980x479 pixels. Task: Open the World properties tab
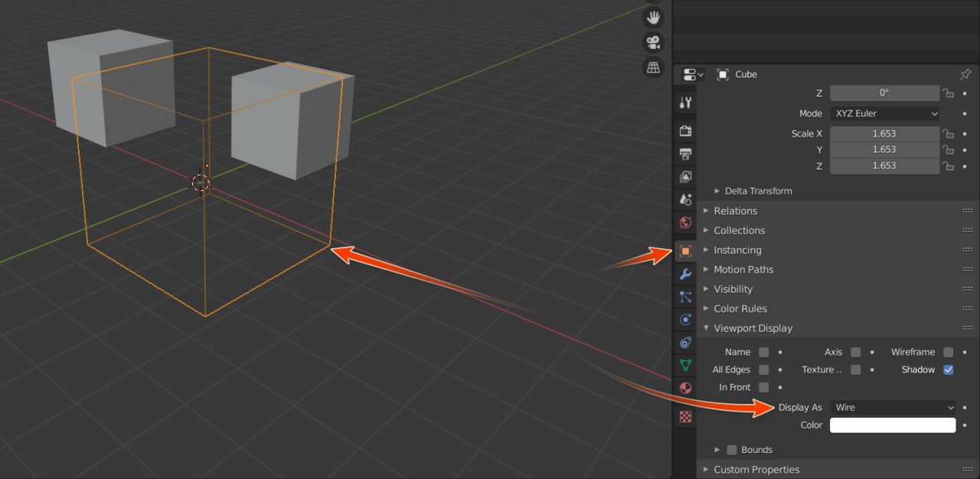[x=686, y=223]
